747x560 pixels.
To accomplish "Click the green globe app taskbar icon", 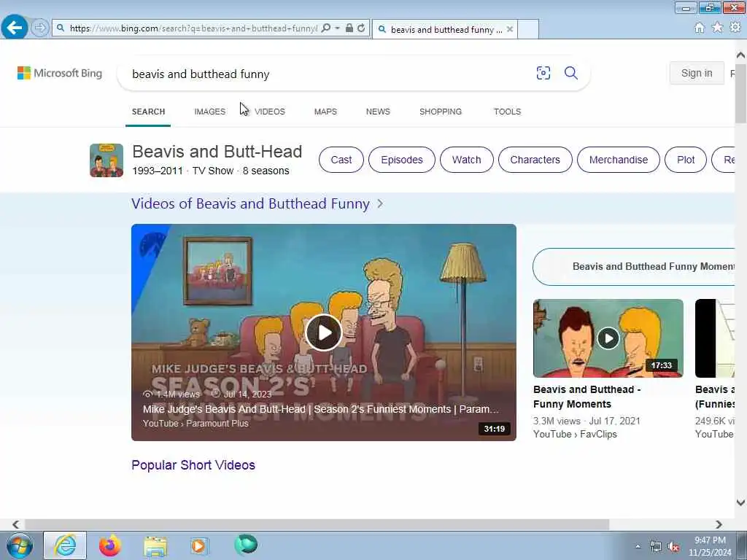I will [246, 545].
